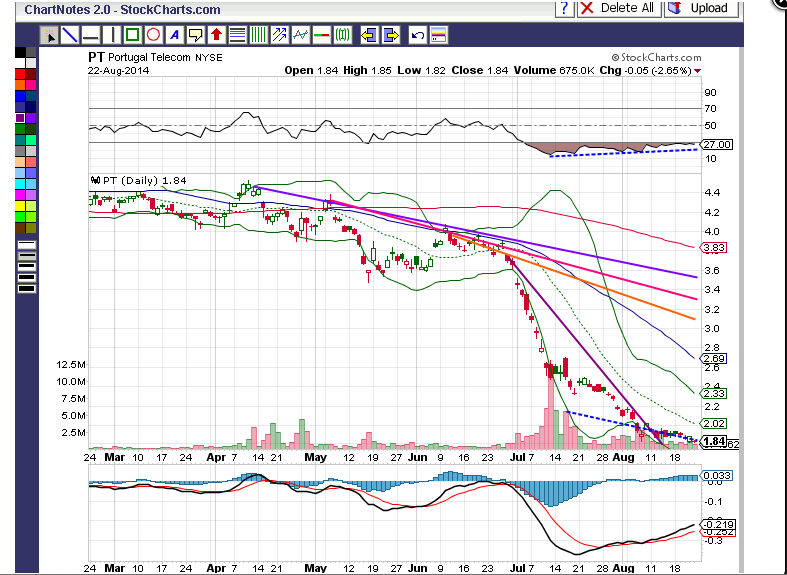Image resolution: width=787 pixels, height=575 pixels.
Task: Open the color gradient palette icon
Action: pyautogui.click(x=439, y=35)
